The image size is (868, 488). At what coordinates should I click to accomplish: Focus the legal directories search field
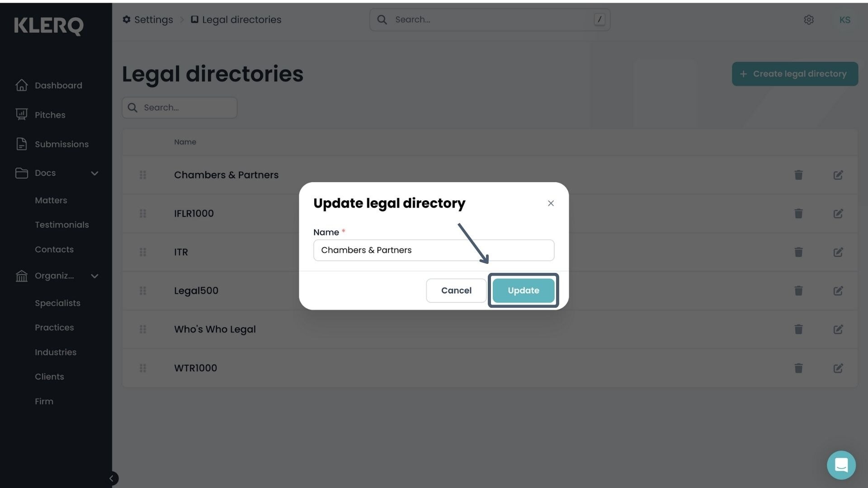179,108
